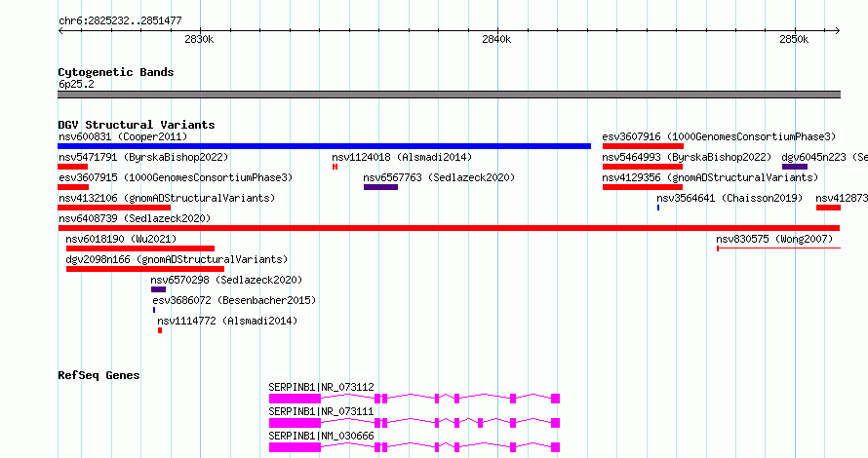Click the SERPINB1 NR_073112 gene model
868x458 pixels.
pos(414,399)
